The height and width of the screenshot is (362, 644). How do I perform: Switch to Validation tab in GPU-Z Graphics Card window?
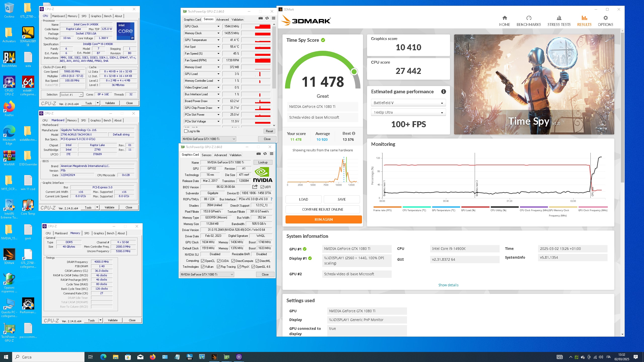235,155
